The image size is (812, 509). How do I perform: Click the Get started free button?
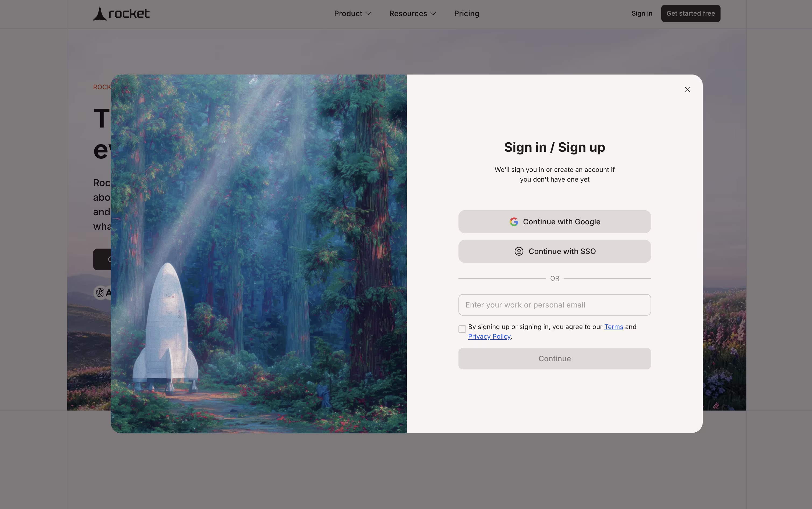pos(690,13)
